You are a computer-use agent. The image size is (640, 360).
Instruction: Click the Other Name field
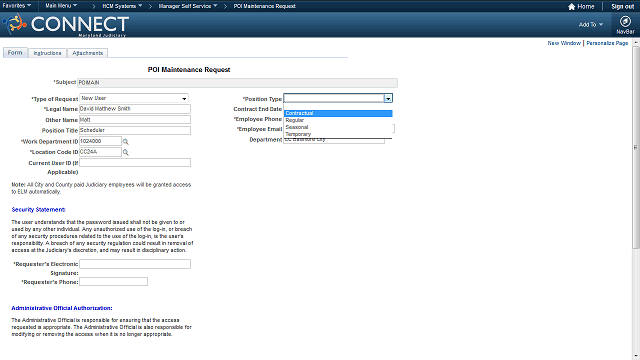[x=135, y=120]
